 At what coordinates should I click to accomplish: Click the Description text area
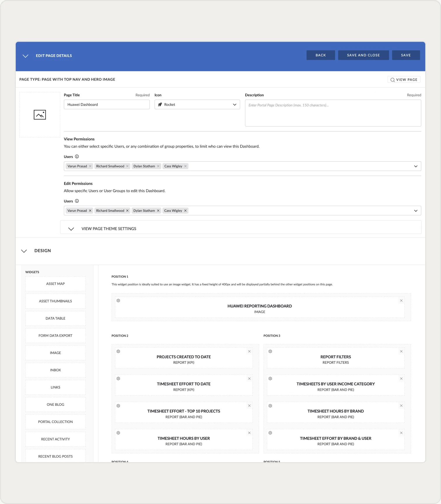pos(333,113)
